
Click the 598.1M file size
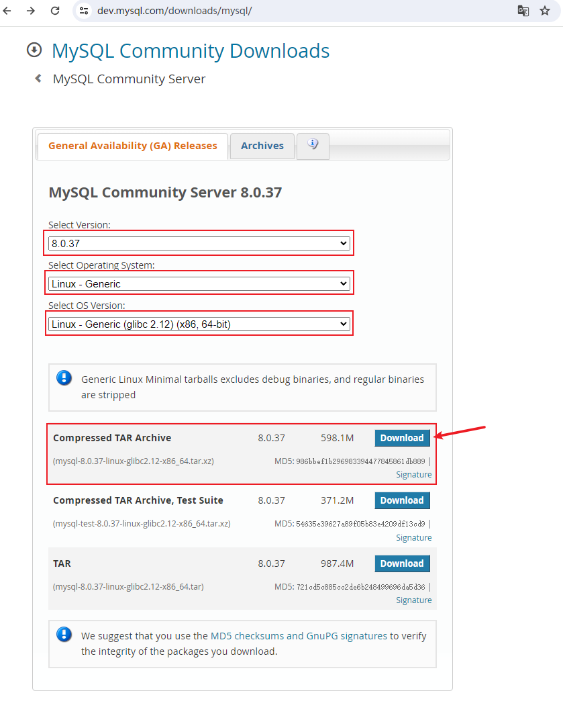point(337,438)
